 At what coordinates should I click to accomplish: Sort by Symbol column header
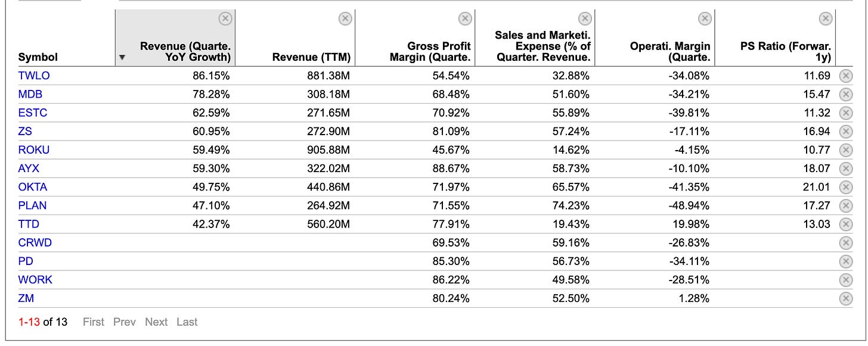click(x=38, y=57)
